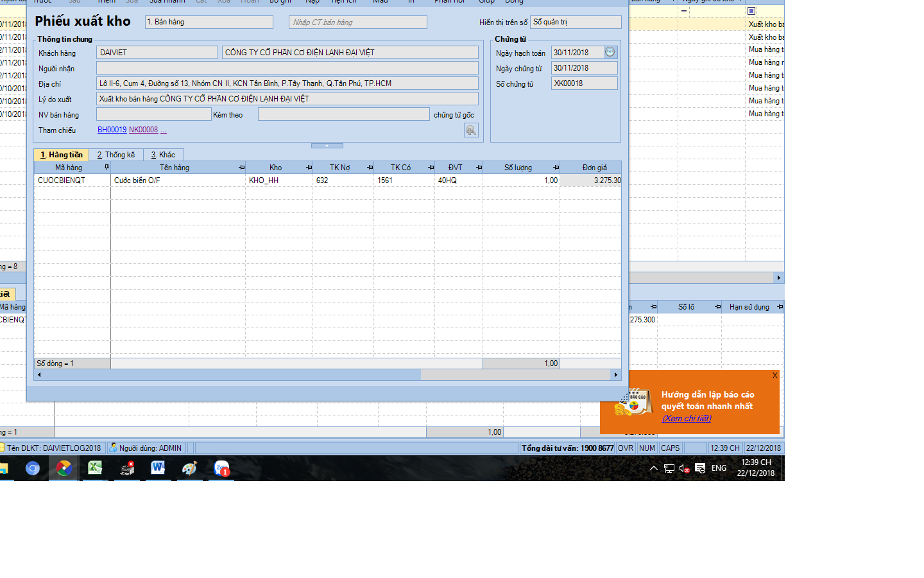Switch to the Hàng tiền tab
Screen dimensions: 924x578
pyautogui.click(x=61, y=155)
